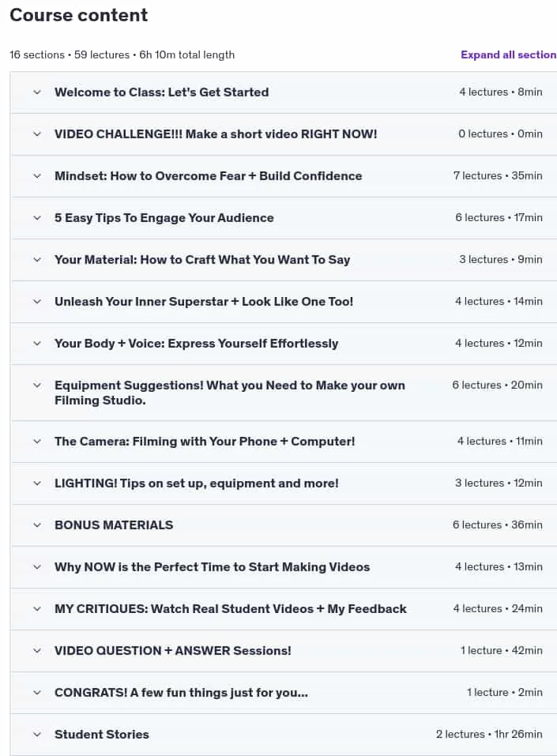Click Why NOW is the Perfect Time title
This screenshot has width=557, height=756.
coord(213,567)
